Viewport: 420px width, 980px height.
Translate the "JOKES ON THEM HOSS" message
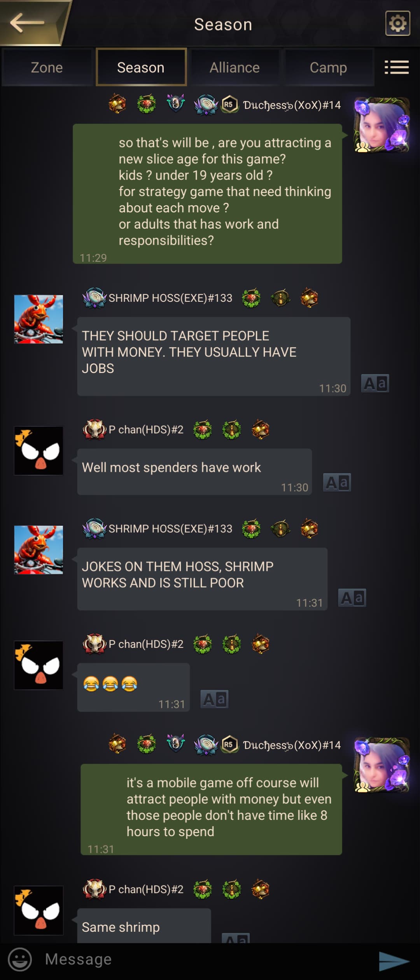pos(352,598)
